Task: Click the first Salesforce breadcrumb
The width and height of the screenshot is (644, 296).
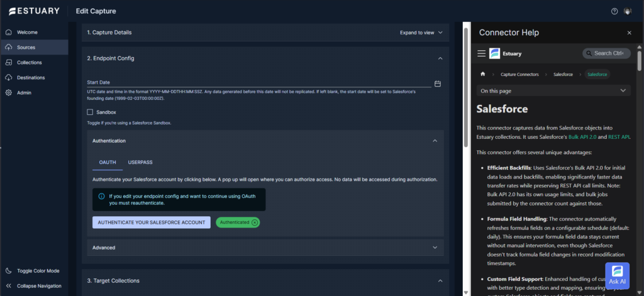Action: [x=563, y=74]
